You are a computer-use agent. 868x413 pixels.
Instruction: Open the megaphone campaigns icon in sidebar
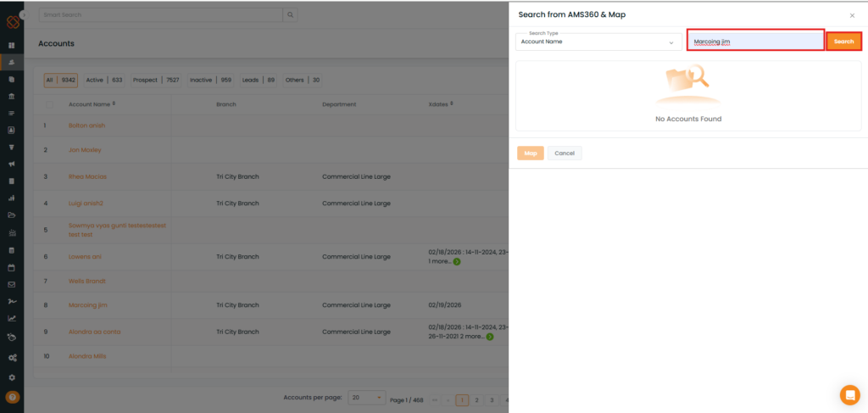(12, 164)
